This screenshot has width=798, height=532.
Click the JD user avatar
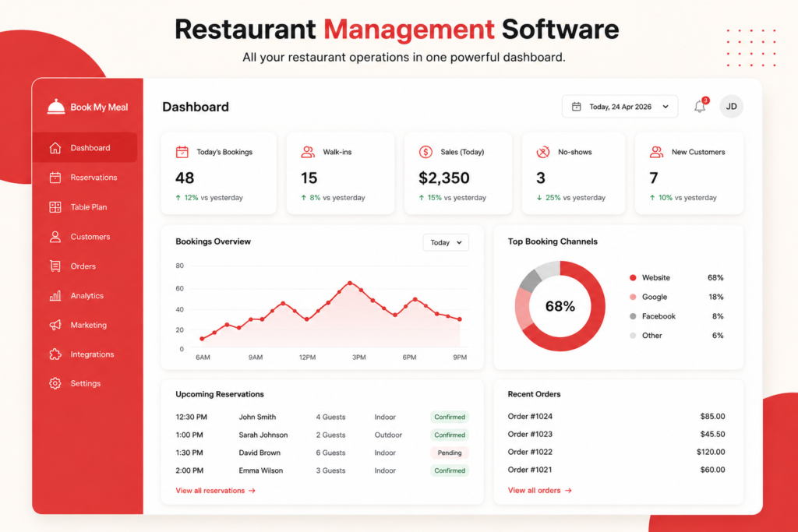(x=731, y=106)
